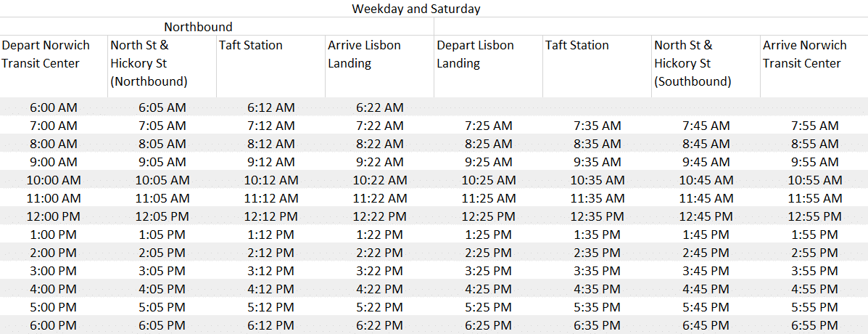Select the 11:55 AM arrival cell
Viewport: 868px width, 334px height.
814,198
